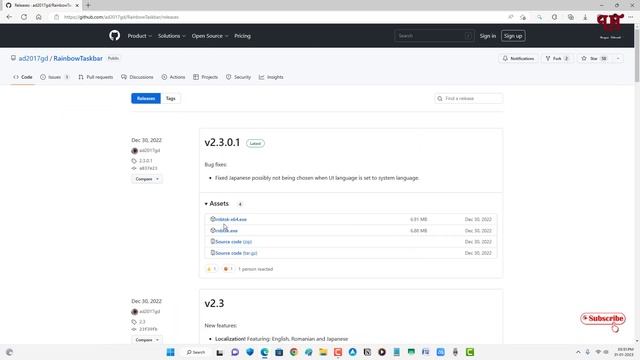Open the Windows Start menu
This screenshot has height=360, width=640.
171,352
